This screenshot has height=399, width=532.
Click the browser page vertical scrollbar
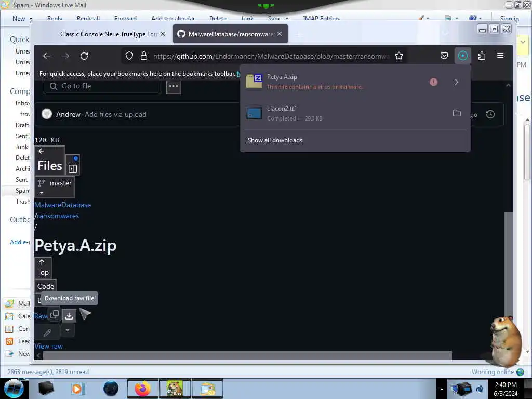click(x=508, y=264)
